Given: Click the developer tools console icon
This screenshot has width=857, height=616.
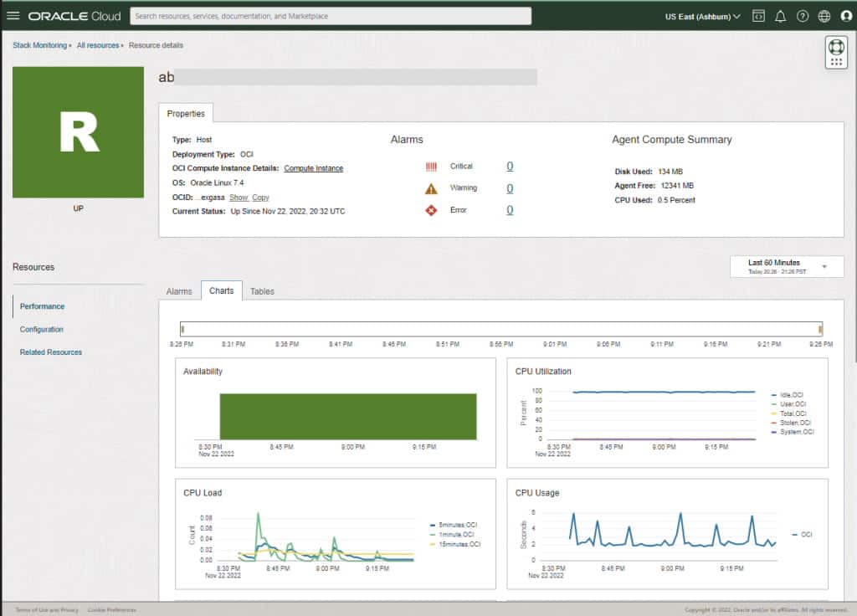Looking at the screenshot, I should 760,15.
